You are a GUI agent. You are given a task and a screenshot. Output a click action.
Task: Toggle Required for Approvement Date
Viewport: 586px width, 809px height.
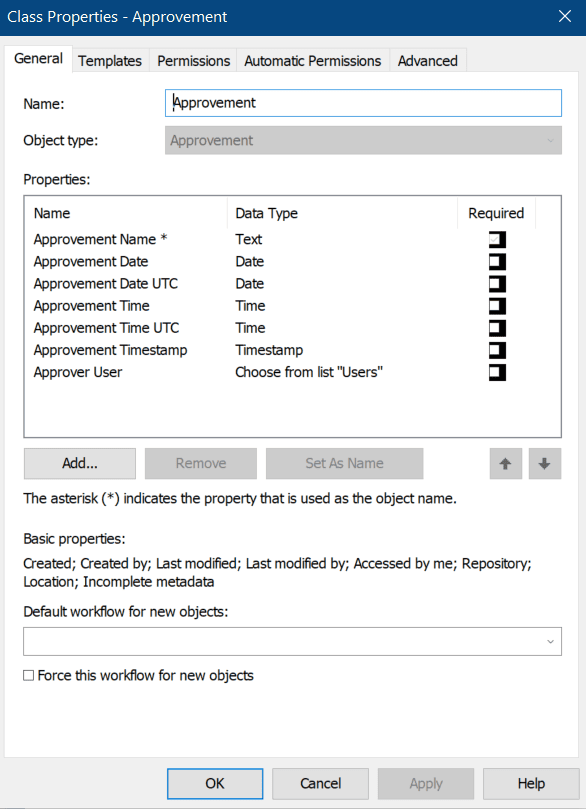coord(497,262)
